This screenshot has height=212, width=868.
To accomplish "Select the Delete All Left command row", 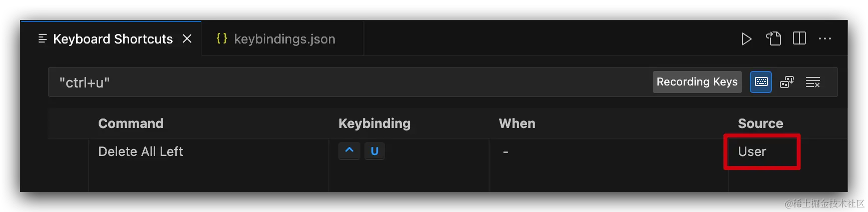I will (141, 151).
